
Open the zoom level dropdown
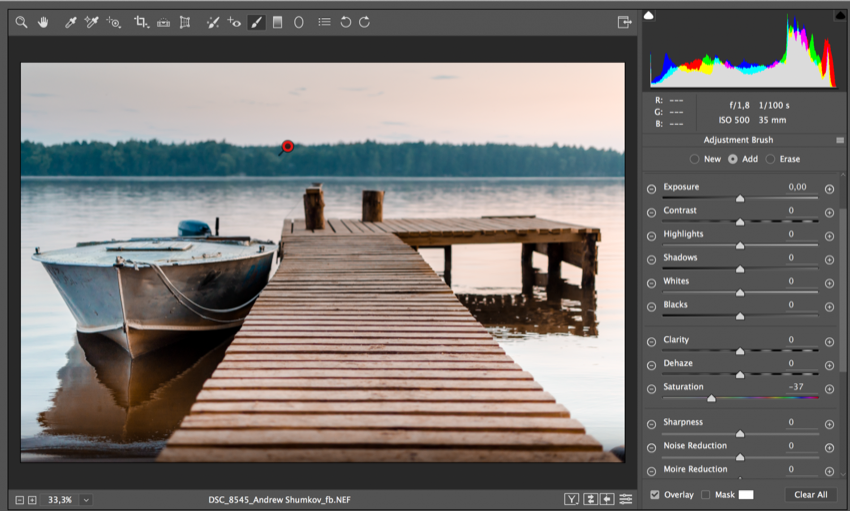click(86, 499)
